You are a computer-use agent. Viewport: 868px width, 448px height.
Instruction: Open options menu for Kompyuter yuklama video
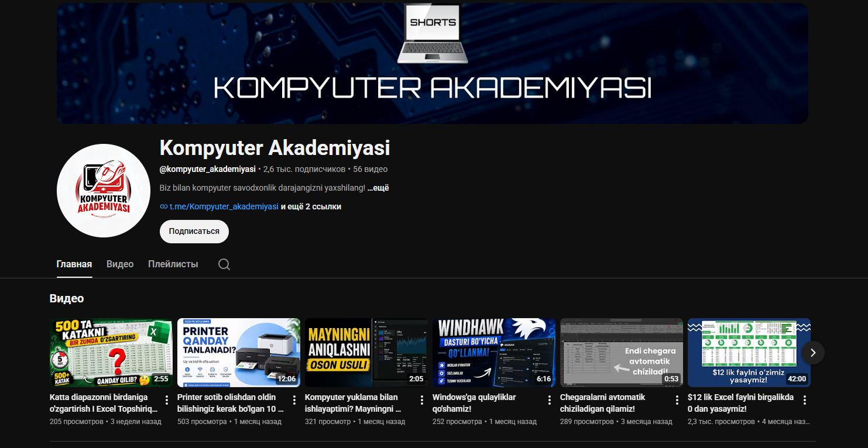click(x=422, y=400)
